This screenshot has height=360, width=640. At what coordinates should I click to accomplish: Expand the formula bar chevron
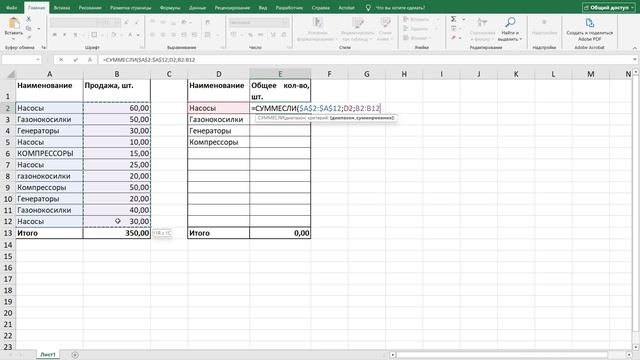click(x=635, y=60)
